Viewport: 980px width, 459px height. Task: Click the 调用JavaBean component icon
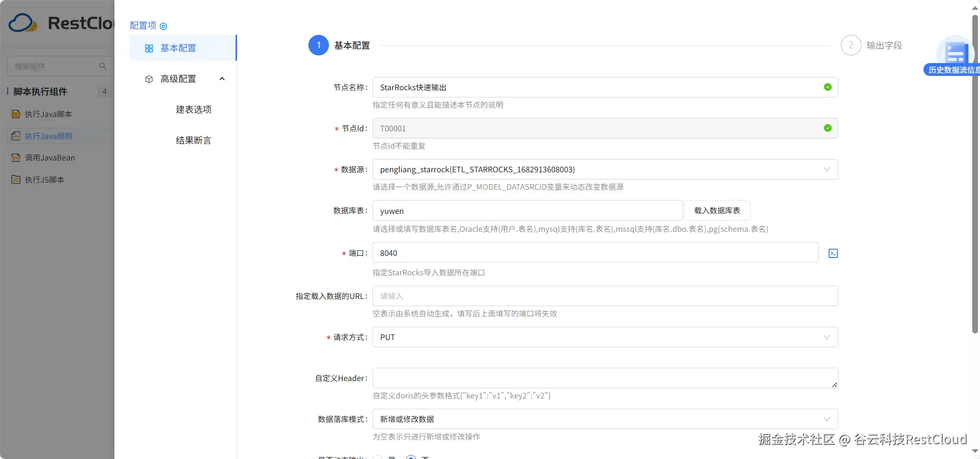point(16,158)
